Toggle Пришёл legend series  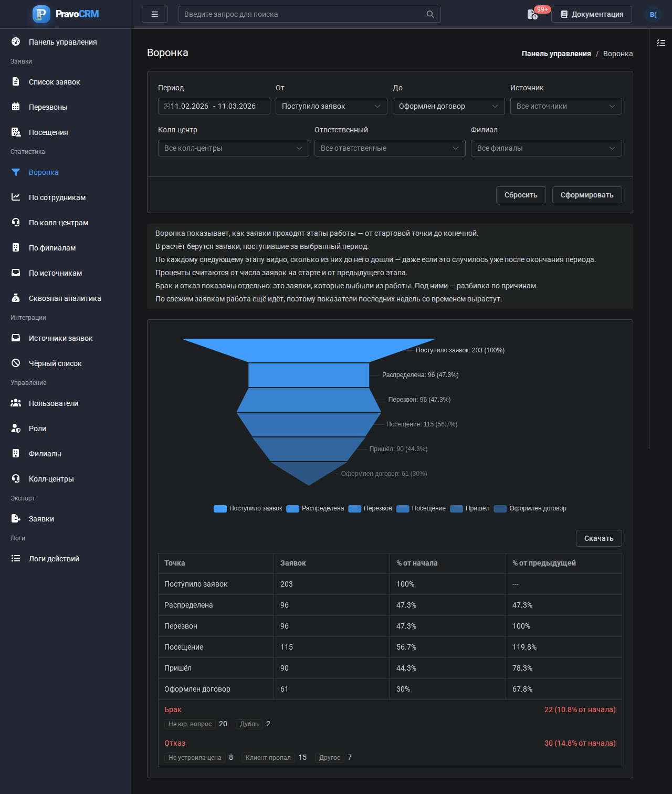[x=470, y=508]
